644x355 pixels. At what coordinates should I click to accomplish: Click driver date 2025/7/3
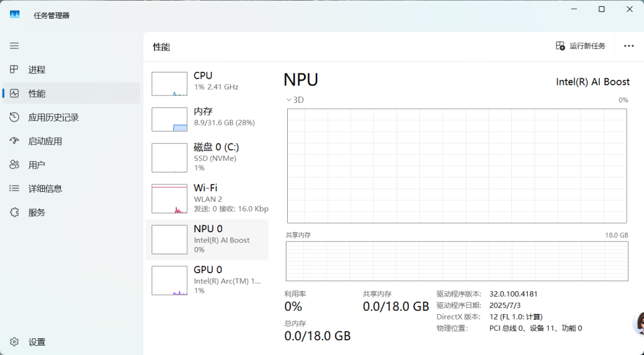(504, 305)
